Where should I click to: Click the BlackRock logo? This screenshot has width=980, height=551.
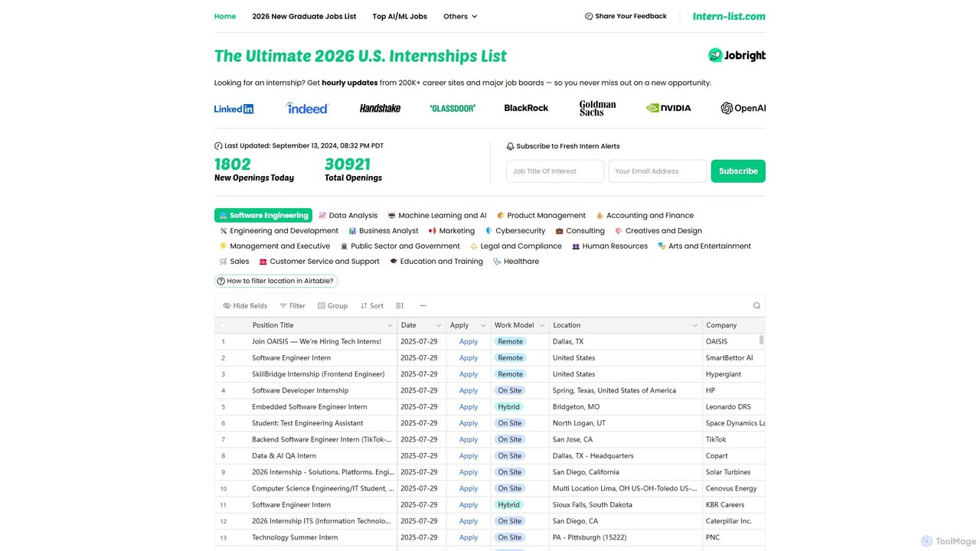point(526,108)
